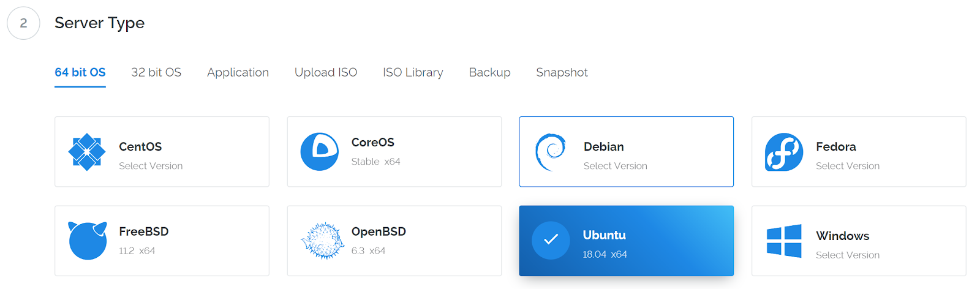
Task: Click the FreeBSD daemon logo icon
Action: click(88, 241)
